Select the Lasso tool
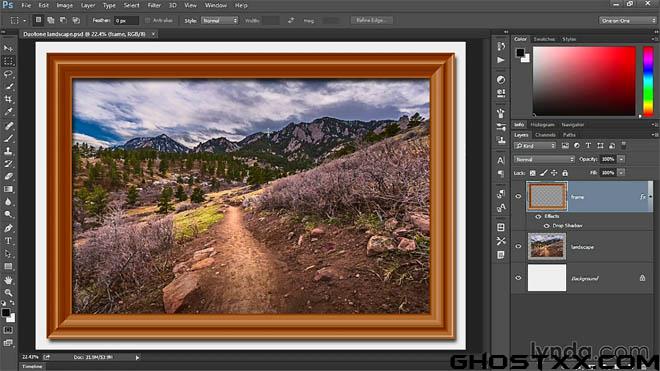 [x=8, y=74]
